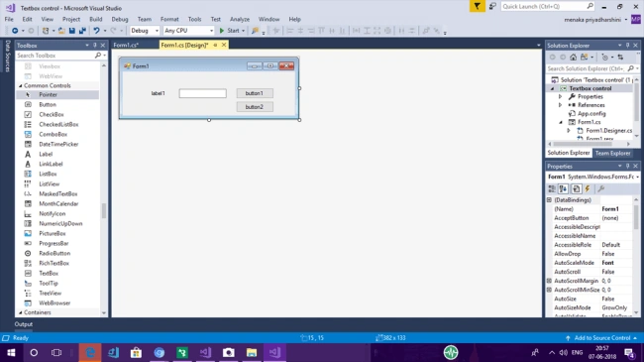This screenshot has height=362, width=644.
Task: Select RichTextBox from the Toolbox
Action: point(54,263)
